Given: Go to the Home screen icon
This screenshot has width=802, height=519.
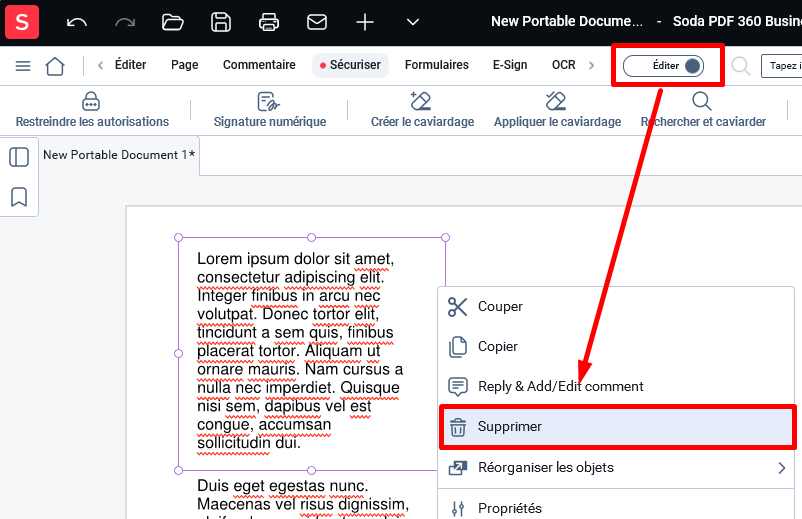Looking at the screenshot, I should [55, 66].
